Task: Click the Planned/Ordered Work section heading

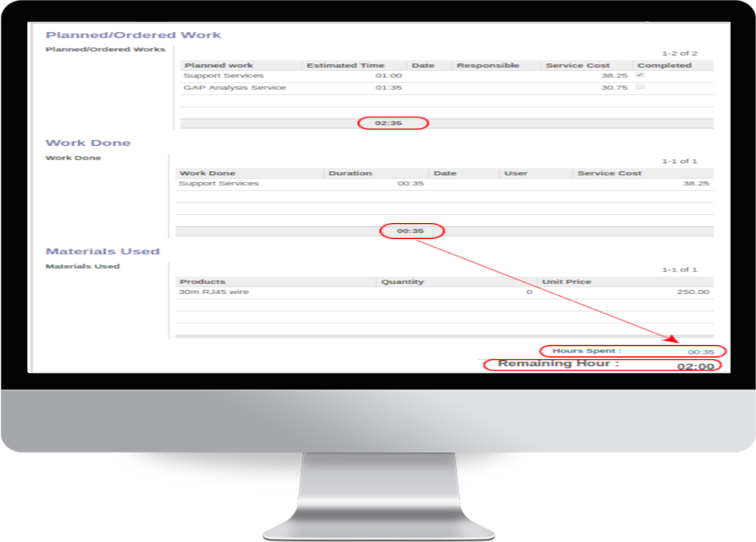Action: [133, 35]
